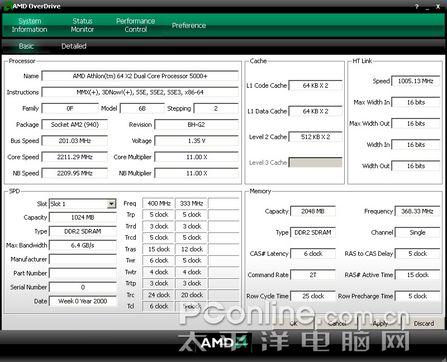
Task: Click the 333 MHz Freq cell
Action: [192, 203]
